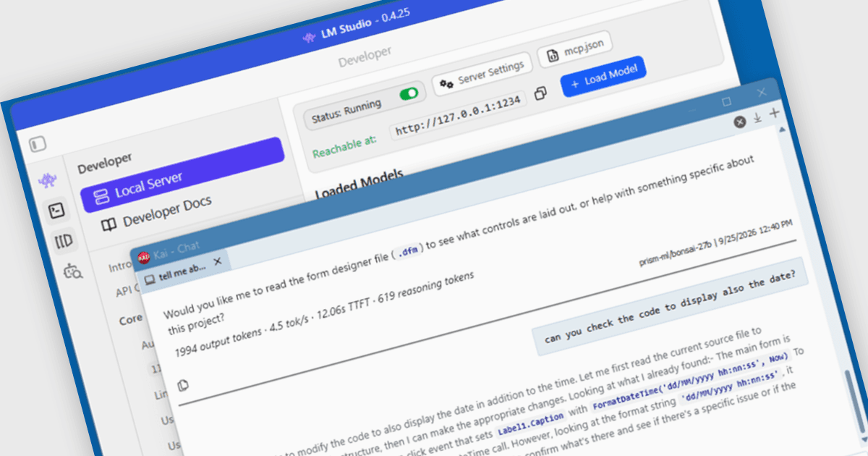Open the mcp.json button
This screenshot has height=456, width=868.
click(575, 50)
